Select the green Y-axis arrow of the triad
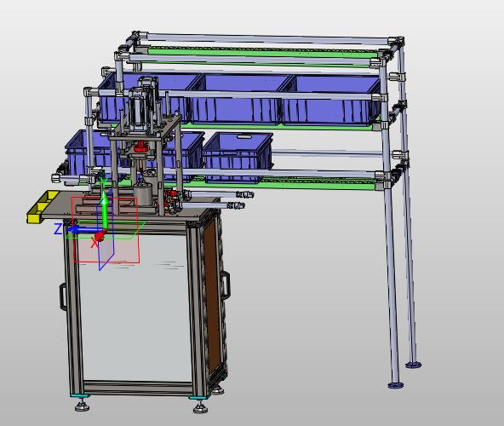 [x=105, y=209]
